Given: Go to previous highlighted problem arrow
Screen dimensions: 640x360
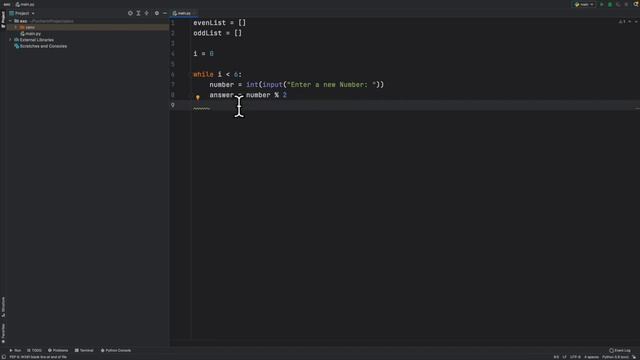Looking at the screenshot, I should 629,21.
